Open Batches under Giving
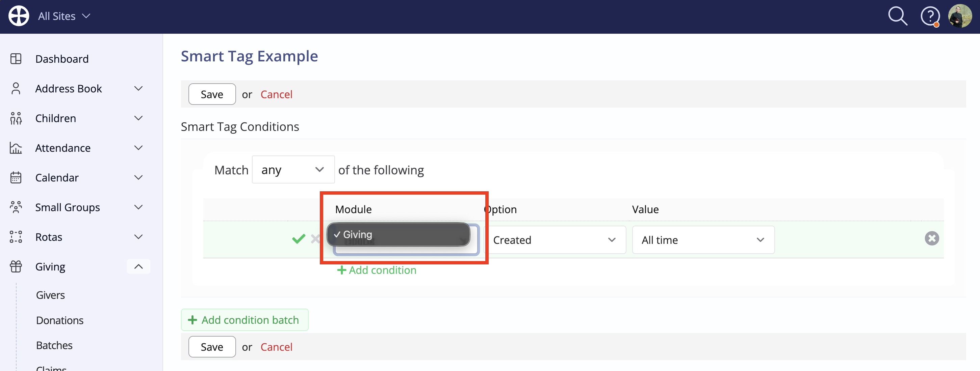 [x=54, y=345]
